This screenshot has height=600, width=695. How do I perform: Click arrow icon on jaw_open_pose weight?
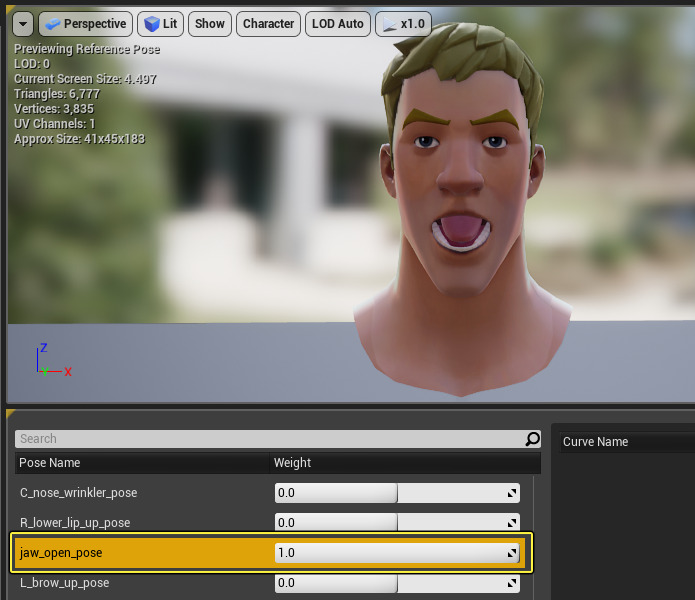(x=512, y=553)
